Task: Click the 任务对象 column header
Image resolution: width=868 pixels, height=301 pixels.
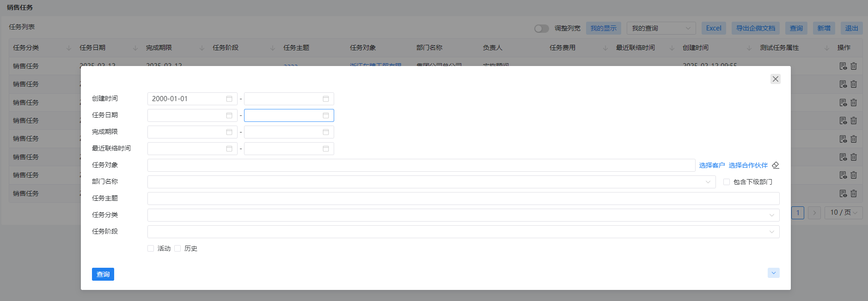Action: click(x=363, y=48)
